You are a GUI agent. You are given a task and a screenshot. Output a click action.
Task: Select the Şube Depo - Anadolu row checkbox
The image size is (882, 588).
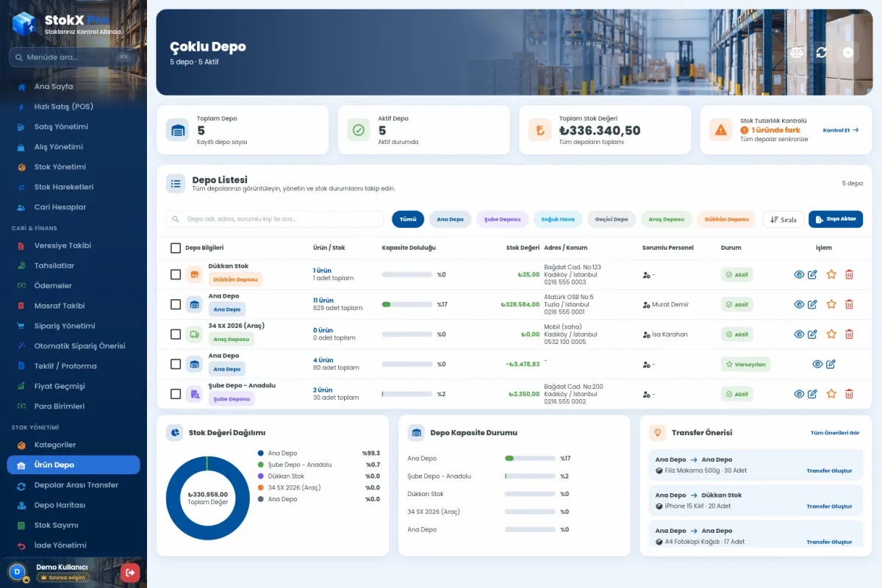[x=176, y=394]
